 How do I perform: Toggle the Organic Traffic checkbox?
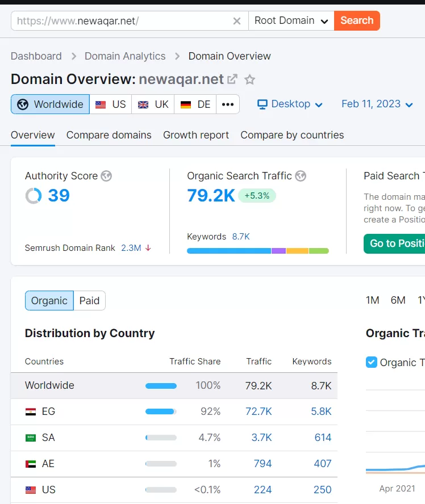click(371, 362)
